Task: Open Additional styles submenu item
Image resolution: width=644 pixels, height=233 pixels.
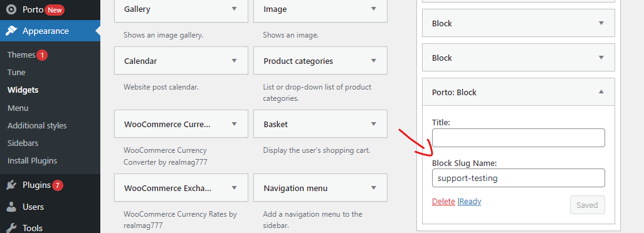Action: 37,125
